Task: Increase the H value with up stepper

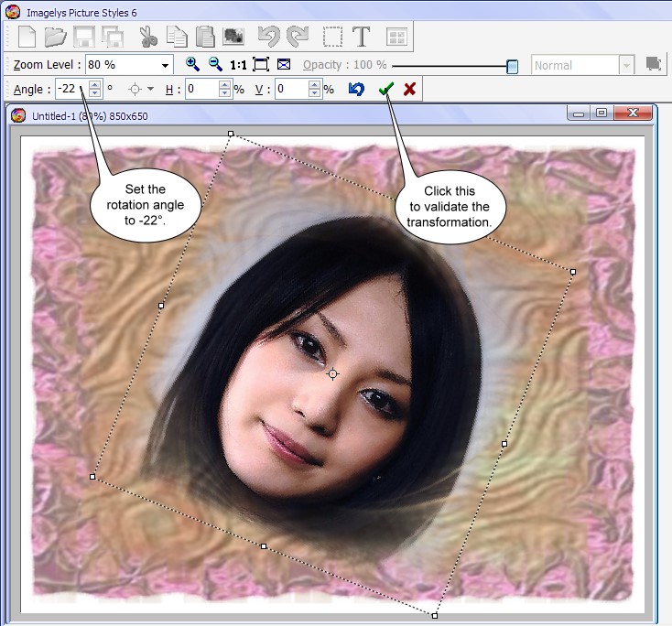Action: click(x=225, y=84)
